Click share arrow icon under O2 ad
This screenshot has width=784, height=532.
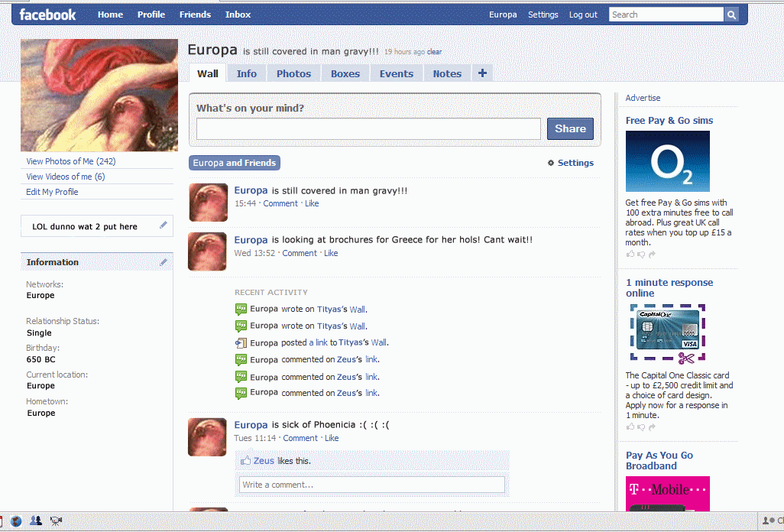point(652,255)
